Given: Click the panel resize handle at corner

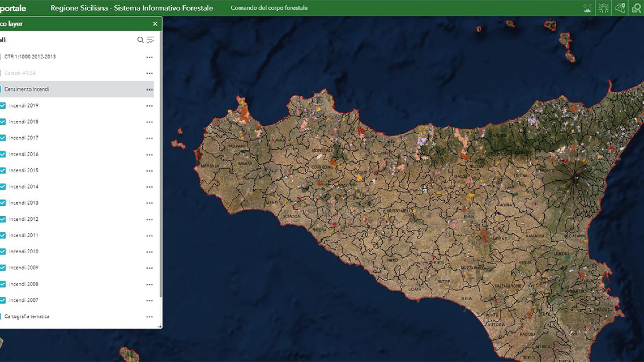Looking at the screenshot, I should 160,326.
